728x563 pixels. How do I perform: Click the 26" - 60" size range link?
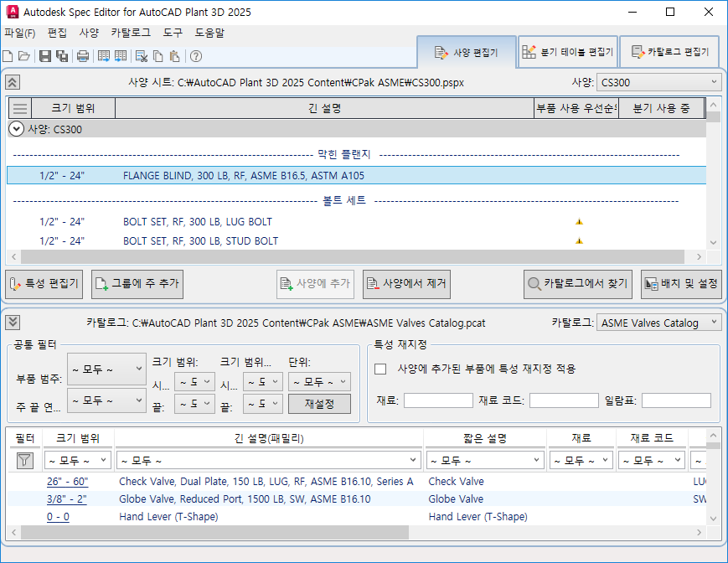tap(67, 481)
